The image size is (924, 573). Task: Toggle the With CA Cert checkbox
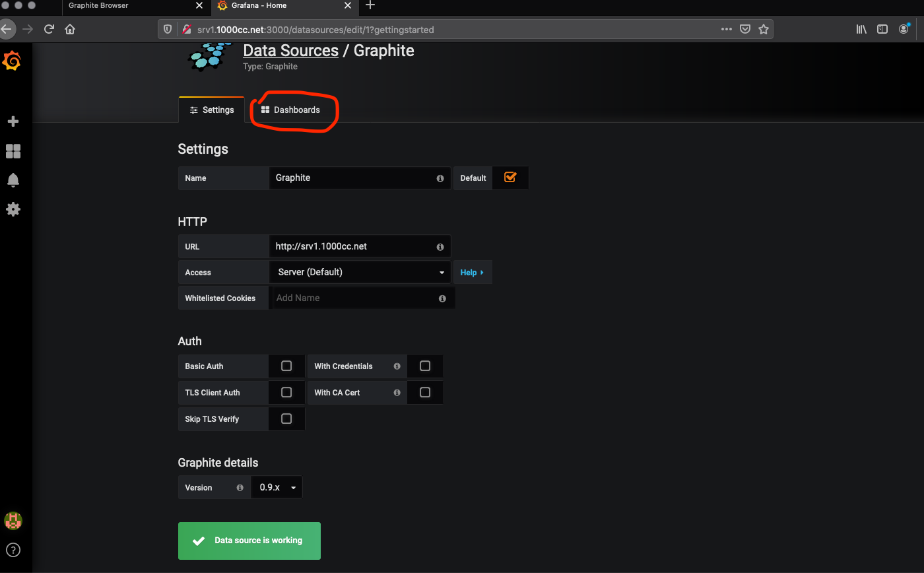425,392
